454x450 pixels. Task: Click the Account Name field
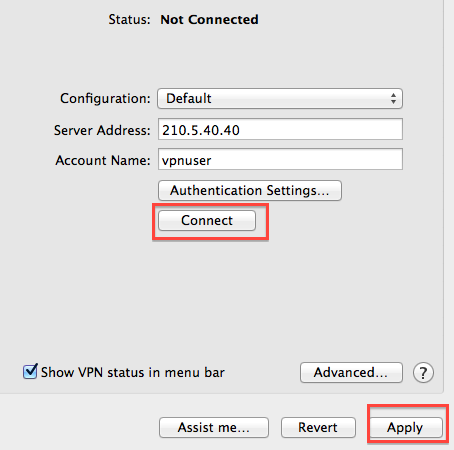pos(280,159)
